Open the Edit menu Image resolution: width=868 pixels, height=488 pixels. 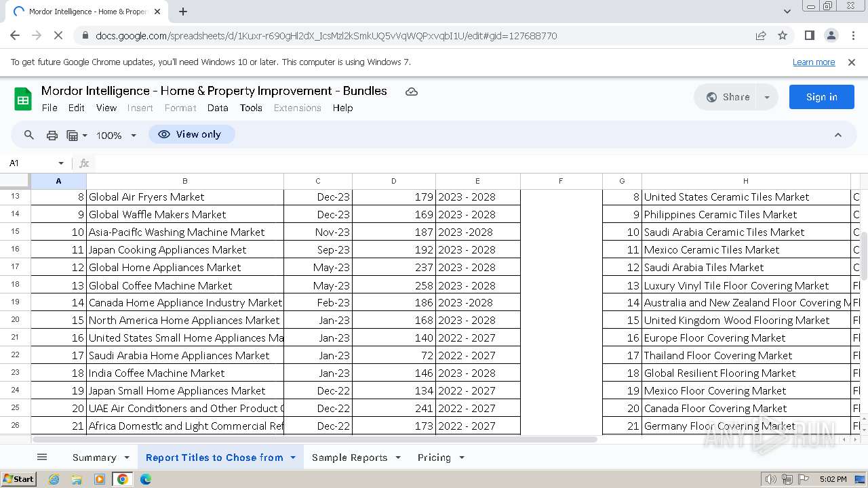click(x=77, y=108)
